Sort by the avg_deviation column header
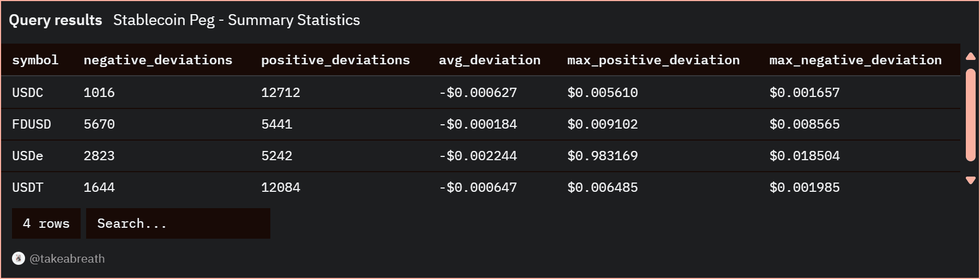This screenshot has width=980, height=279. click(x=489, y=60)
